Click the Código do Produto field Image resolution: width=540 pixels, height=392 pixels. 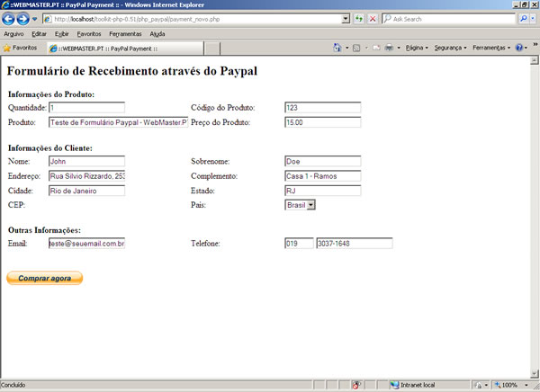[x=323, y=107]
